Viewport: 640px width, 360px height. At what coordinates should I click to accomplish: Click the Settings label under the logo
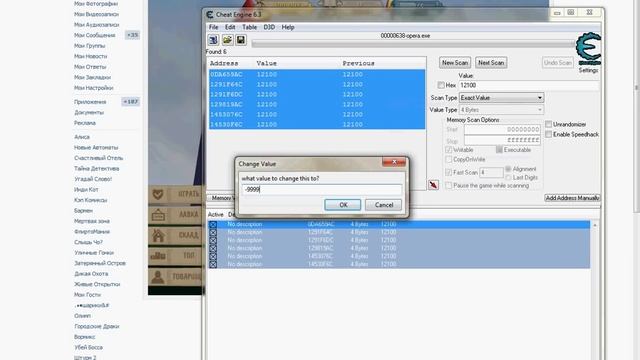pos(588,71)
